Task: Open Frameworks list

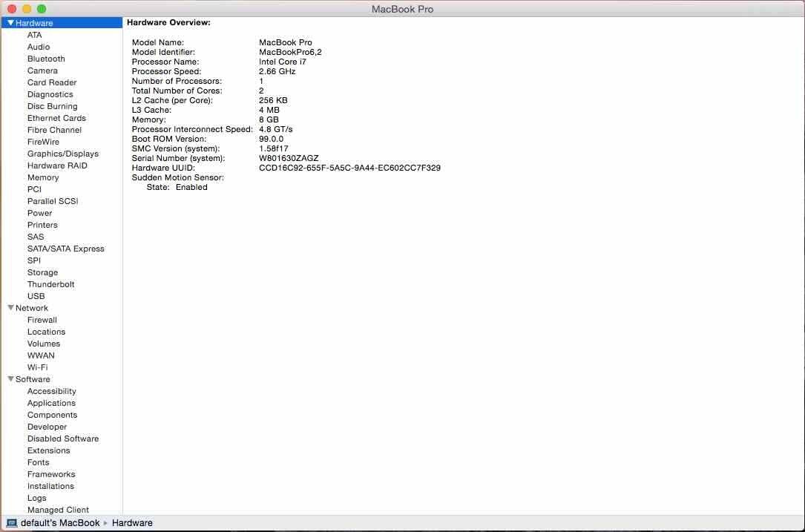Action: tap(51, 474)
